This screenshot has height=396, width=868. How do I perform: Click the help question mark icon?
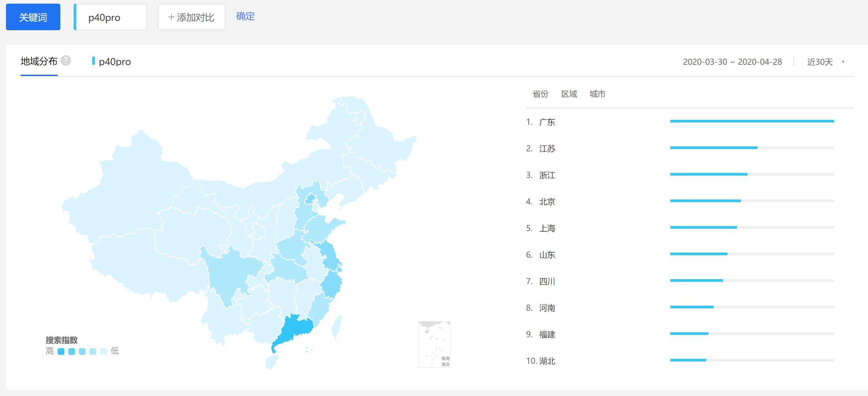[x=66, y=61]
